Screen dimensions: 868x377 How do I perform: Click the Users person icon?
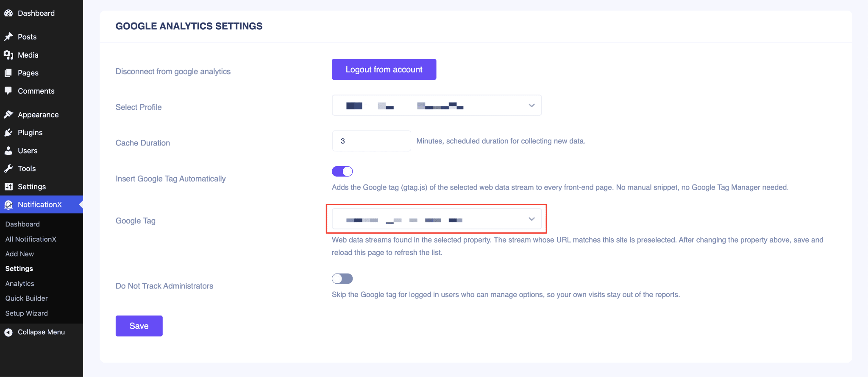pos(8,151)
